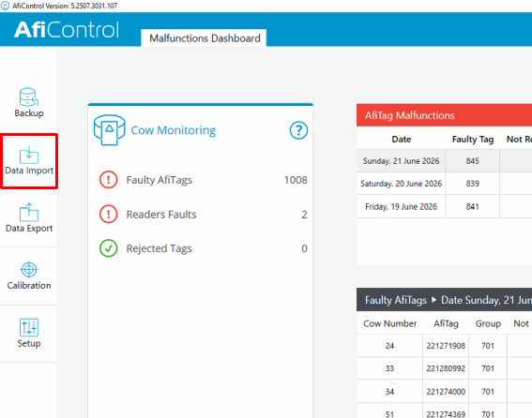The height and width of the screenshot is (418, 532).
Task: Click the faulty tag count 841
Action: 472,206
